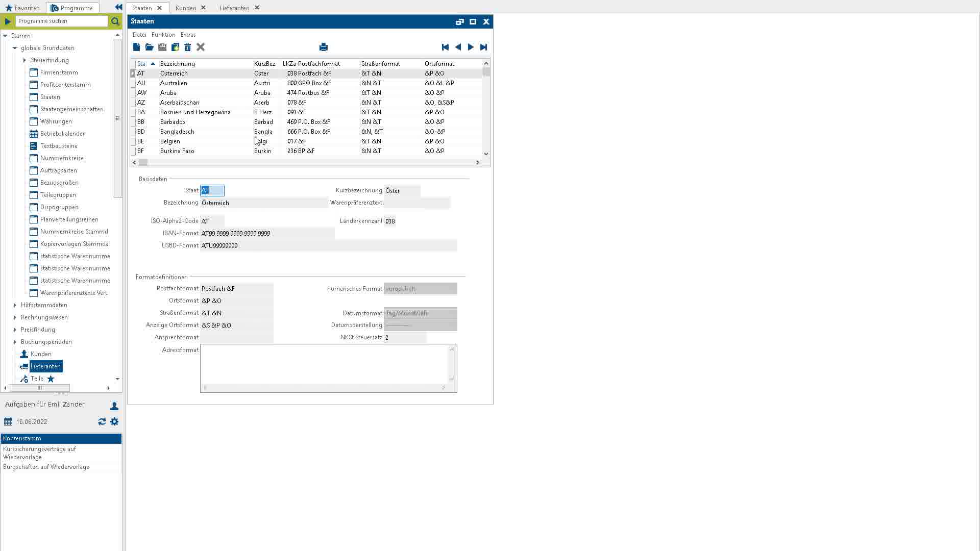980x551 pixels.
Task: Open task settings gear icon
Action: pos(114,421)
